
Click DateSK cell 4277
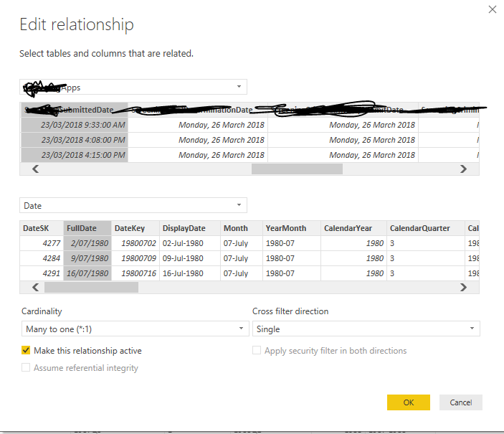pyautogui.click(x=42, y=243)
